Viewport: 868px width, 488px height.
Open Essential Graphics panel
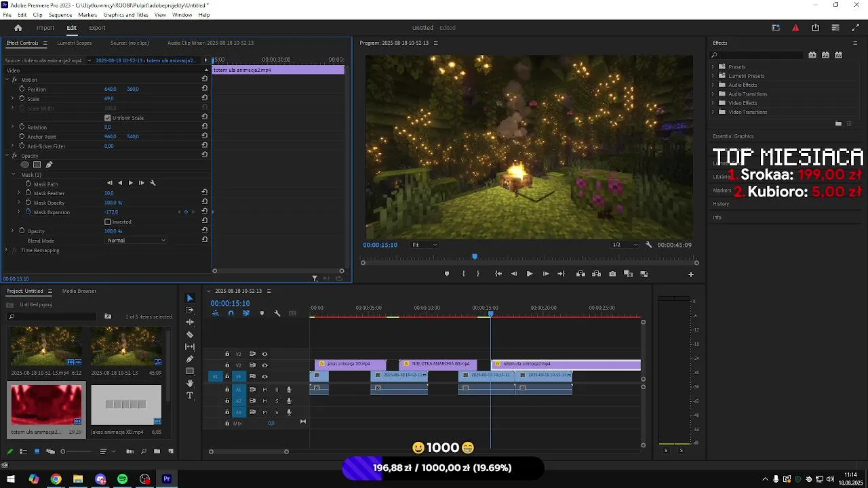click(733, 136)
